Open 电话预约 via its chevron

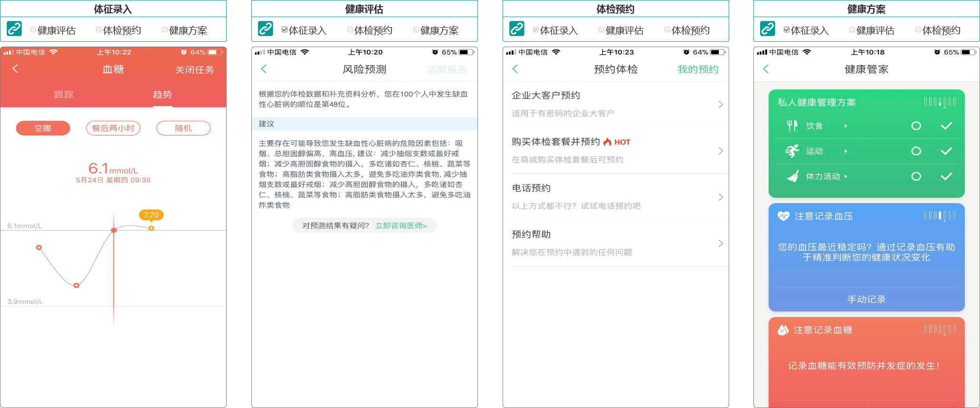click(x=721, y=197)
